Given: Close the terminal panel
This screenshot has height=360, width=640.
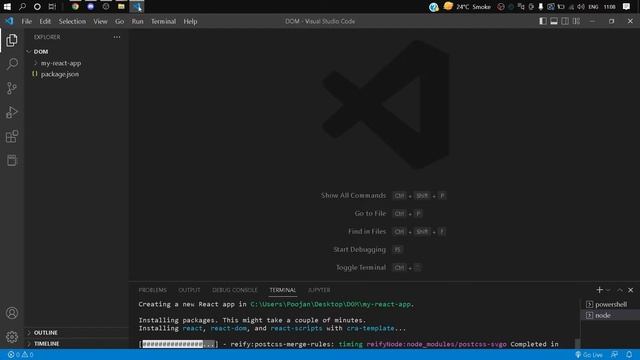Looking at the screenshot, I should click(x=631, y=290).
